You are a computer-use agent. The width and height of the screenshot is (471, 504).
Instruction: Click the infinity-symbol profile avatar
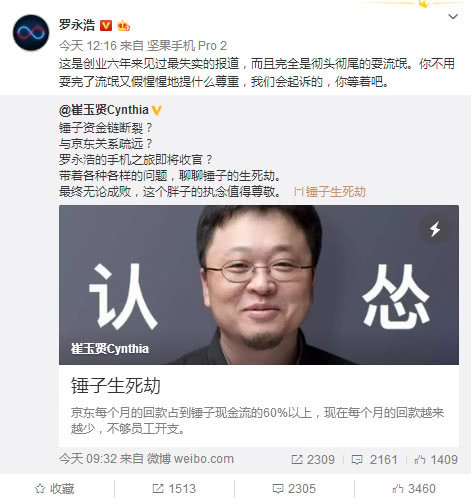click(31, 33)
